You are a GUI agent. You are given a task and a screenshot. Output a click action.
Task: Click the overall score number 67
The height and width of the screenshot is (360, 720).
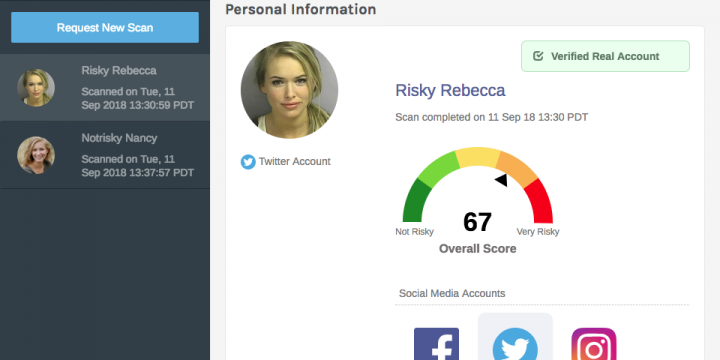point(478,222)
